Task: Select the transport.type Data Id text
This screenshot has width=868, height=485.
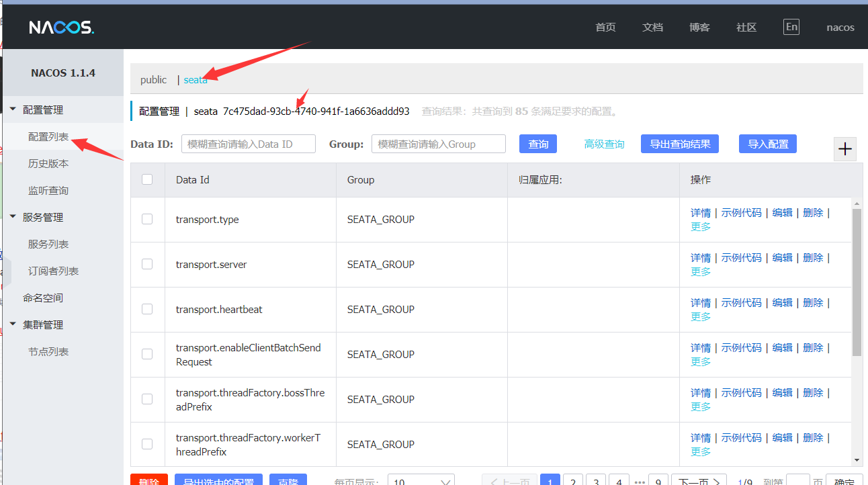Action: [x=207, y=219]
